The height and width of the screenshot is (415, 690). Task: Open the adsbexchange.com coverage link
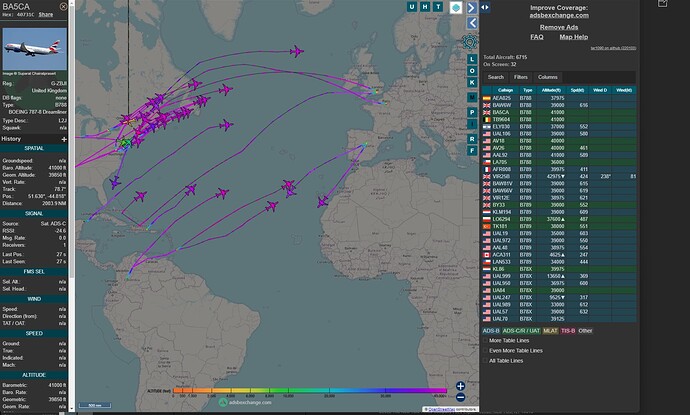559,15
